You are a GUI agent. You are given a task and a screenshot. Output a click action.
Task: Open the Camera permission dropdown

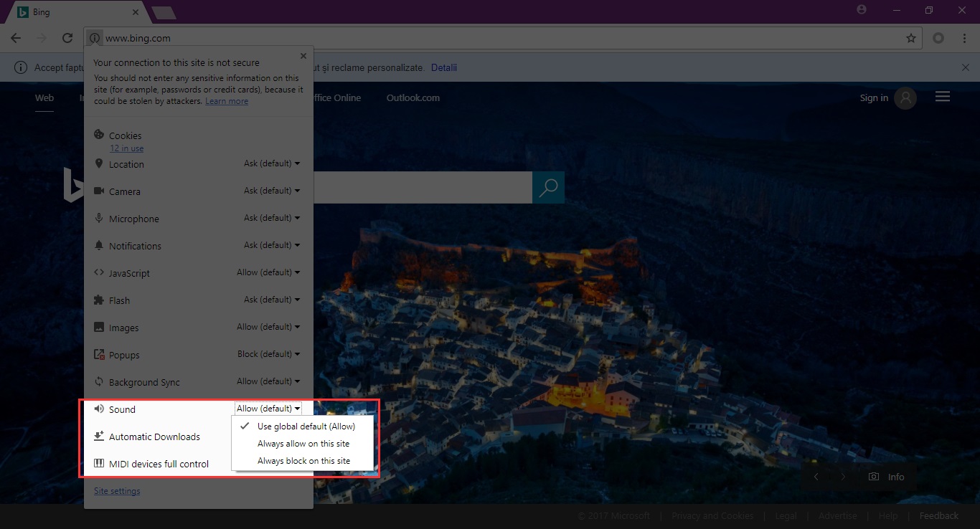pyautogui.click(x=272, y=191)
